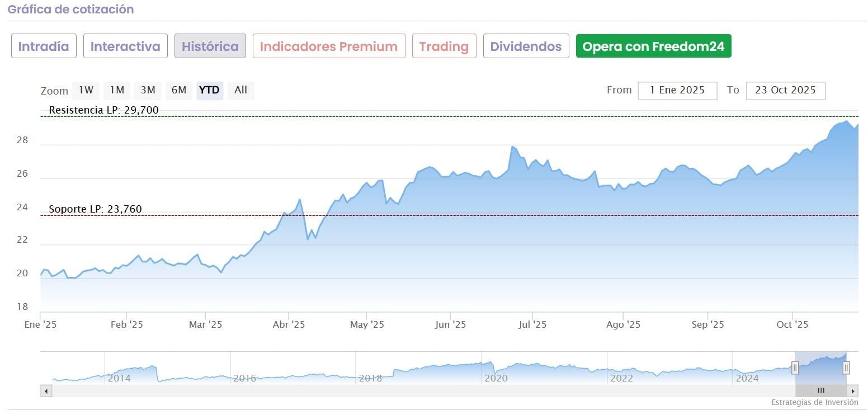Image resolution: width=868 pixels, height=419 pixels.
Task: Click the navigator scrollbar thumb
Action: tap(820, 391)
